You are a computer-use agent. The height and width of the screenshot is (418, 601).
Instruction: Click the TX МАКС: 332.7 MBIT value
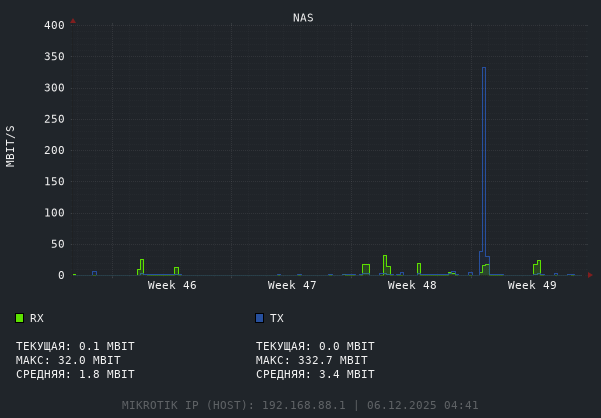coord(312,360)
